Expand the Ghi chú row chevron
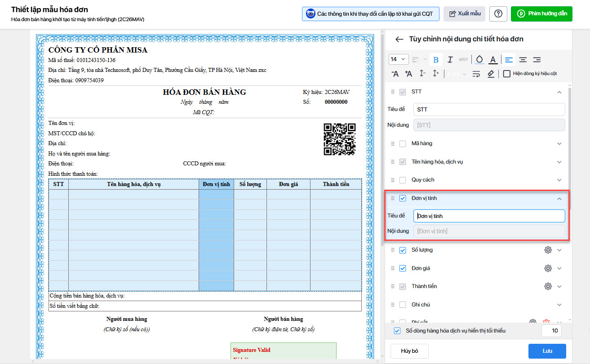The image size is (590, 364). [x=559, y=305]
